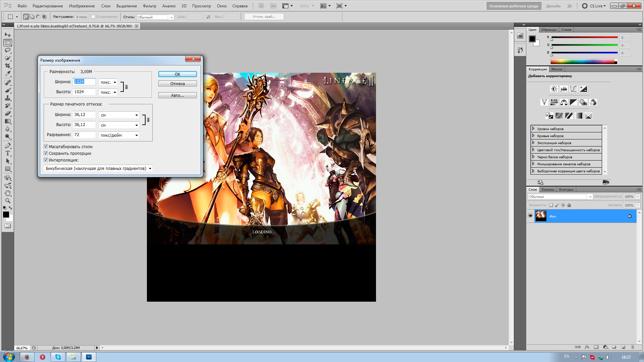Open print width unit dropdown
The image size is (644, 362).
coord(119,115)
